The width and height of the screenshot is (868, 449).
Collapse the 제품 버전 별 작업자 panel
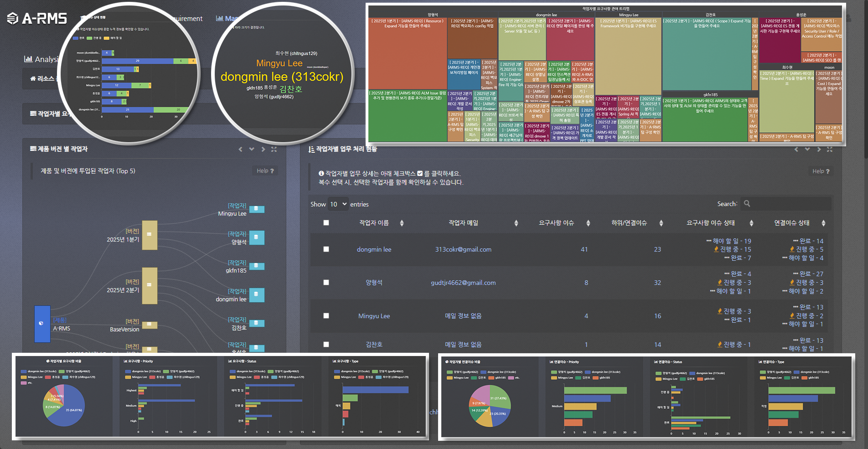point(252,149)
